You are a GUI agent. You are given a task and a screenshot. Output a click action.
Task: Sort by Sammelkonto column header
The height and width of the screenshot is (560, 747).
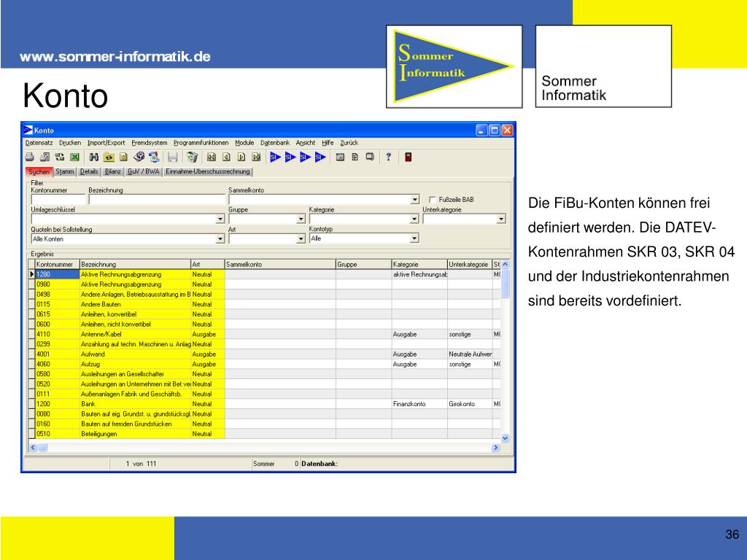click(279, 264)
